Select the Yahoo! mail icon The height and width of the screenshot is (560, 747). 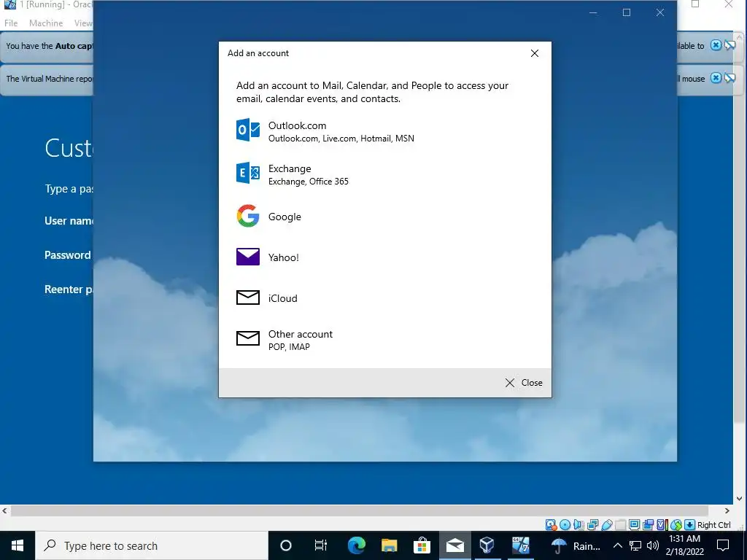pyautogui.click(x=248, y=257)
